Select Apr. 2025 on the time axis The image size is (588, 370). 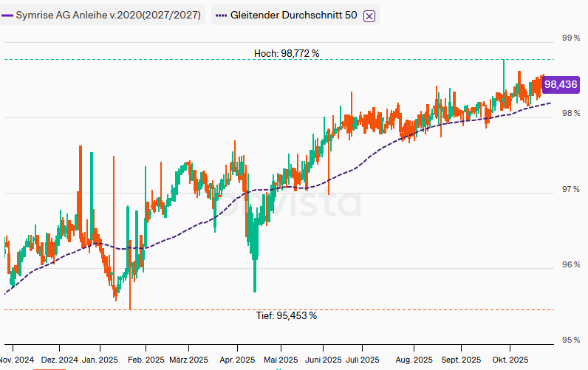(236, 360)
